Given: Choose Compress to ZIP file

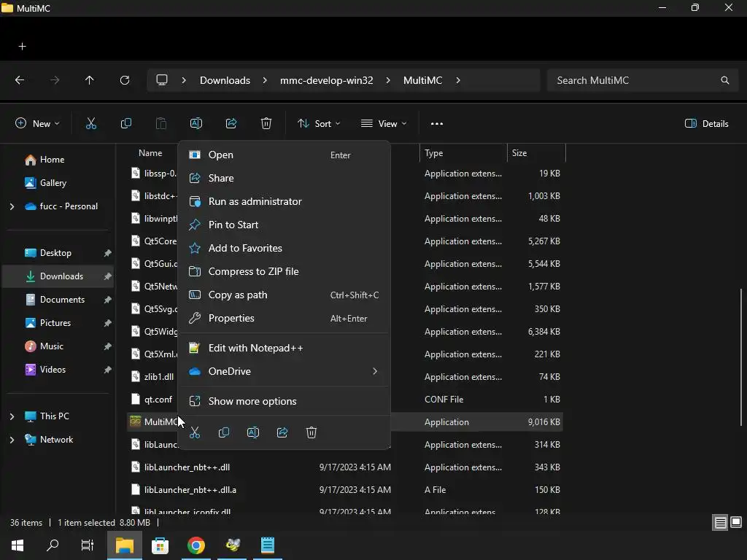Looking at the screenshot, I should [x=284, y=271].
